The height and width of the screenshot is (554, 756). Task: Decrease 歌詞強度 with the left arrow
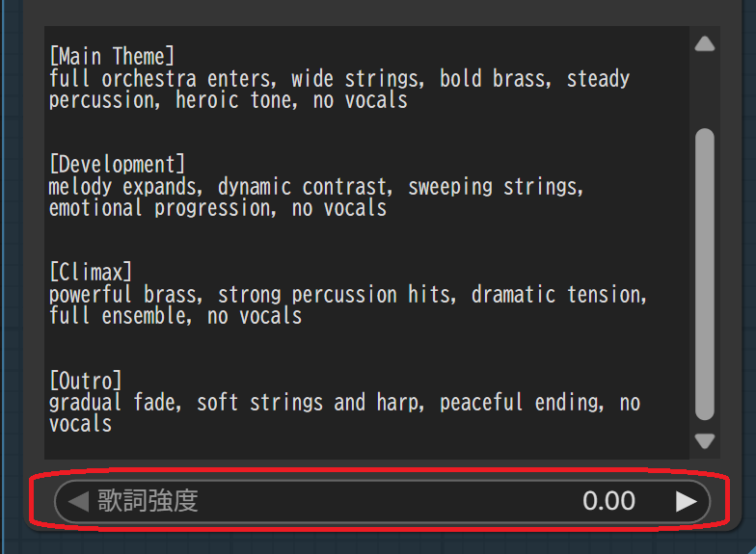[x=78, y=501]
